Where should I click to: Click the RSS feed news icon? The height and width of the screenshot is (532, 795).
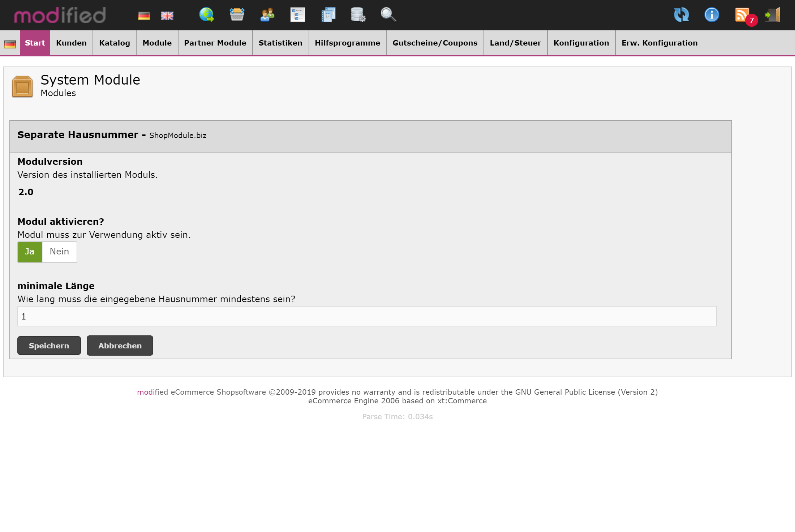(742, 15)
